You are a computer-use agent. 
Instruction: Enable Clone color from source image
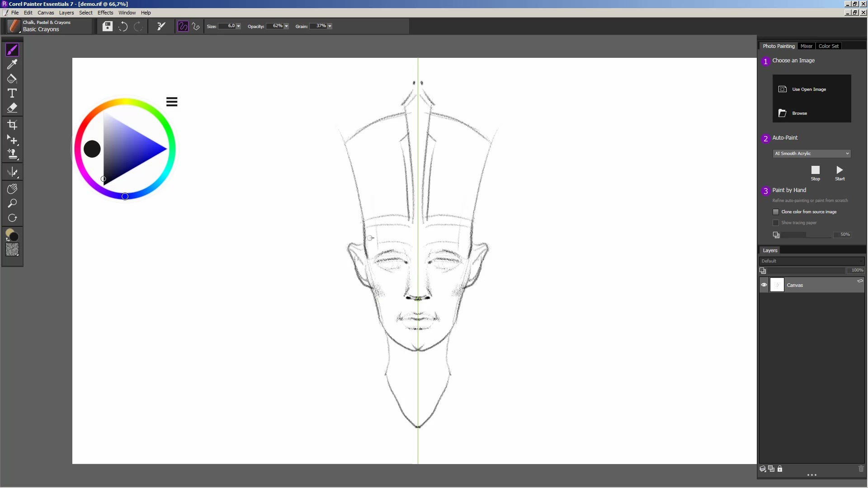click(x=776, y=212)
